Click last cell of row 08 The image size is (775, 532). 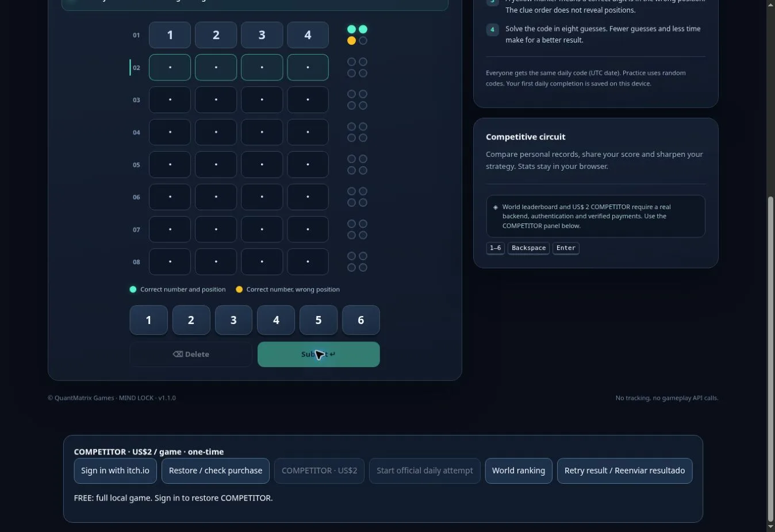pos(308,262)
